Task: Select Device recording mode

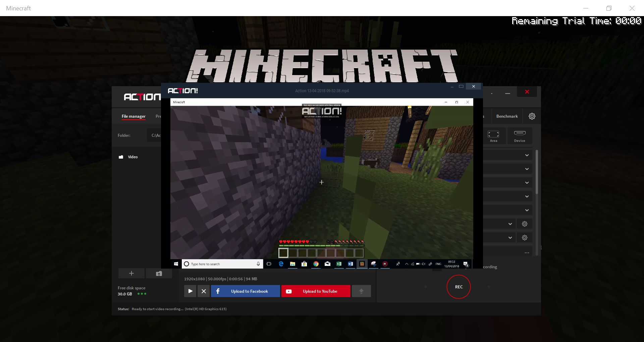Action: coord(520,136)
